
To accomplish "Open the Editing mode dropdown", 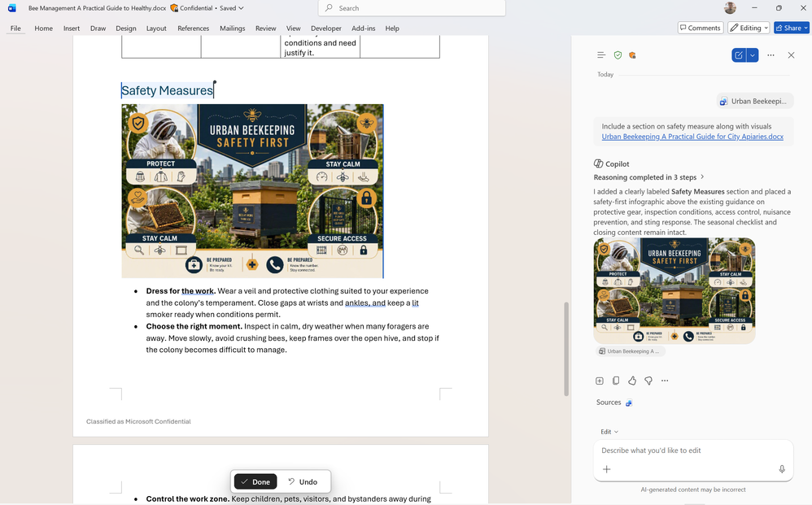I will [x=749, y=28].
